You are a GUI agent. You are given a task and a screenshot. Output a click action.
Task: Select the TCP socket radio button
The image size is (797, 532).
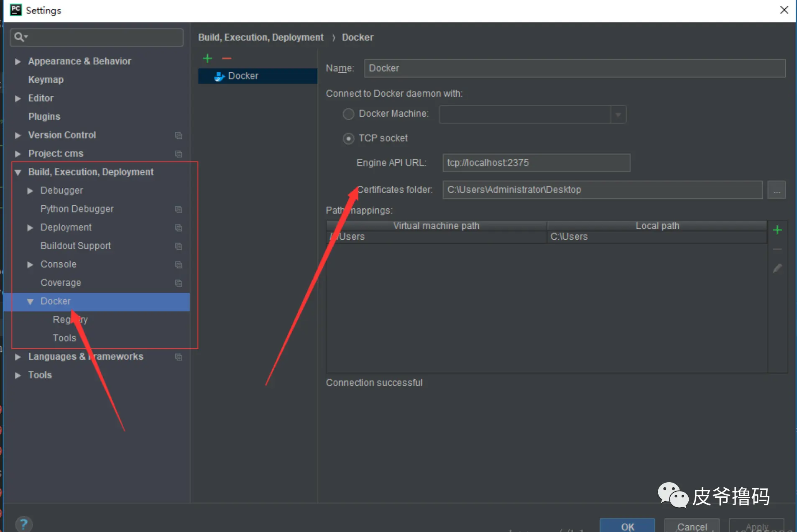coord(348,138)
